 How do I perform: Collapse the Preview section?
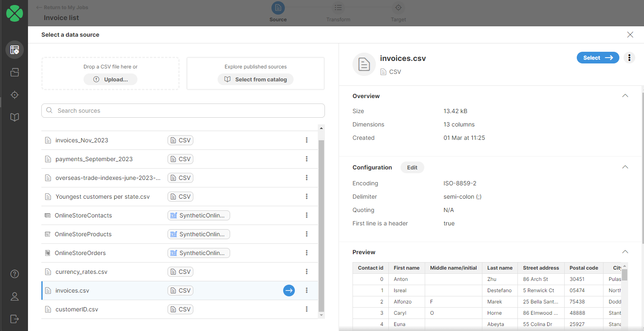(x=625, y=252)
